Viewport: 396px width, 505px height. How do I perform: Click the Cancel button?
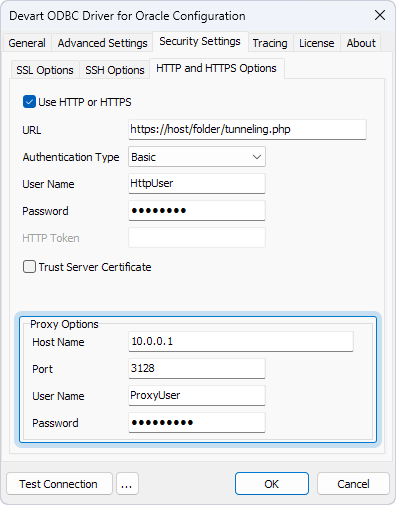[353, 484]
